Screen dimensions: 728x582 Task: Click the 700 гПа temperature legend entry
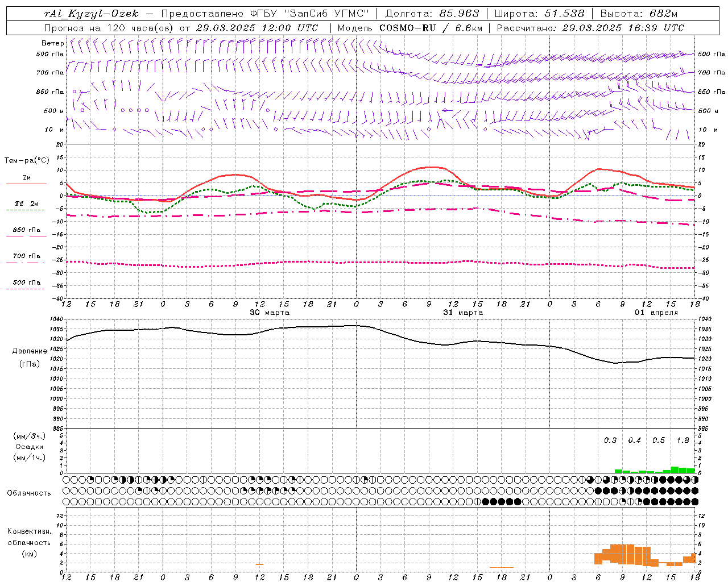click(26, 256)
